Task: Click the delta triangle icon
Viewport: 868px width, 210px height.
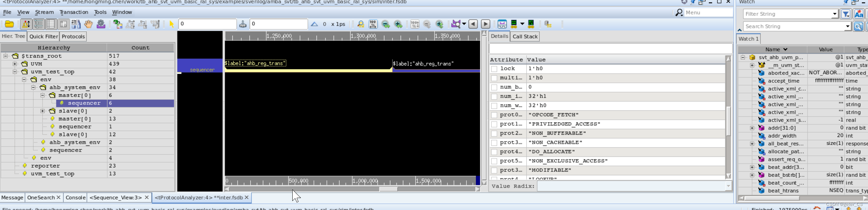Action: [x=314, y=24]
